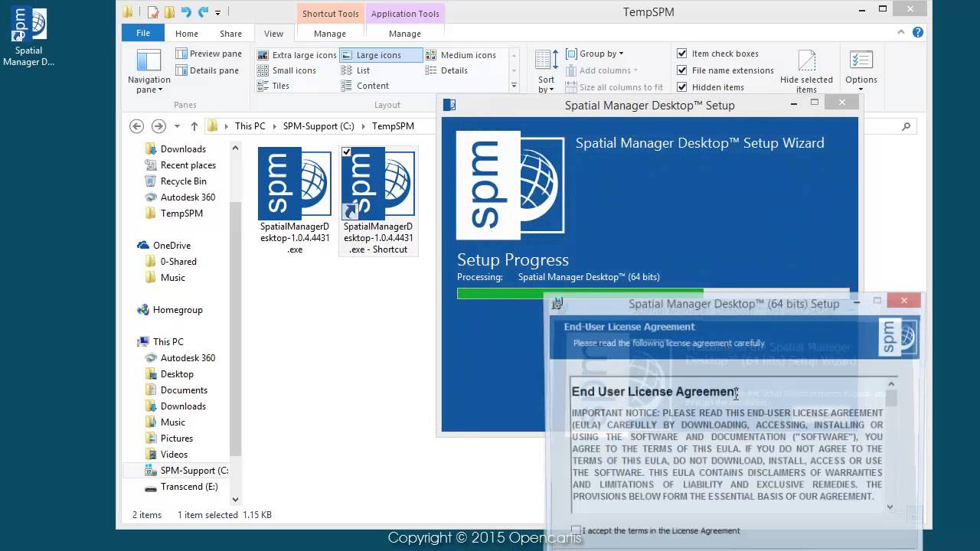Image resolution: width=980 pixels, height=551 pixels.
Task: Select the View ribbon tab
Action: pos(273,34)
